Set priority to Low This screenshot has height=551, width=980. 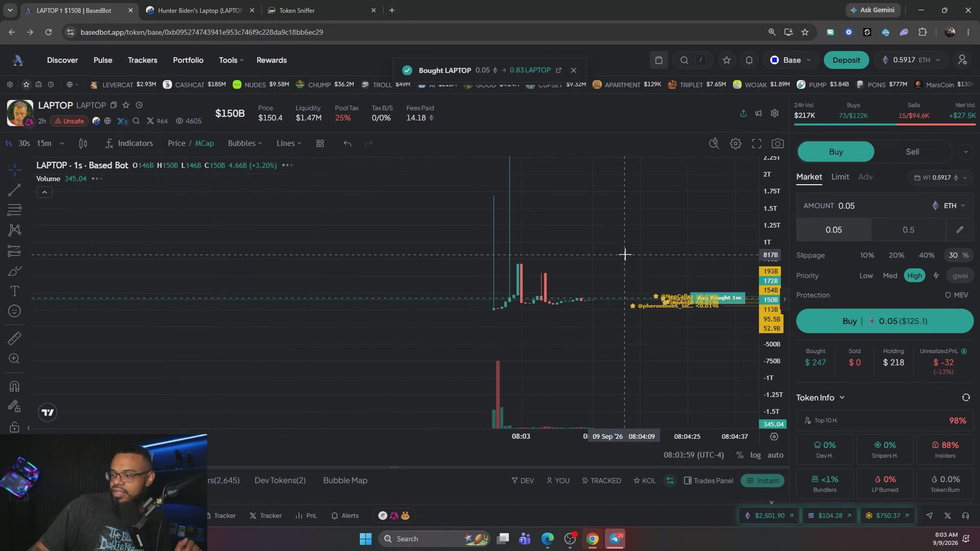866,275
